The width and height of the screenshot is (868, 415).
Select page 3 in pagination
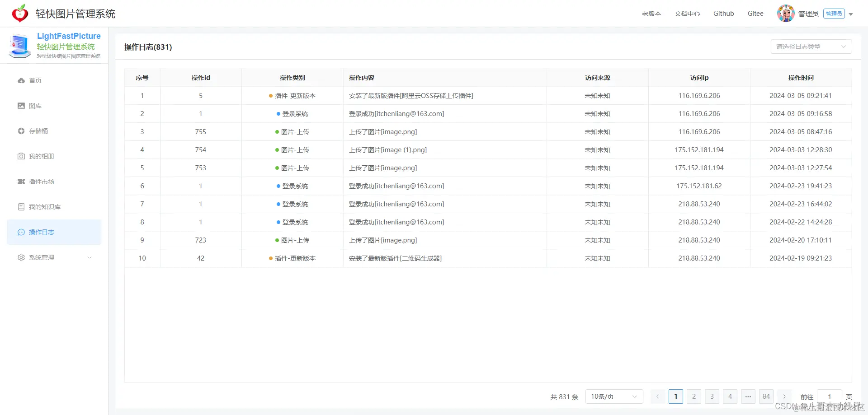712,396
